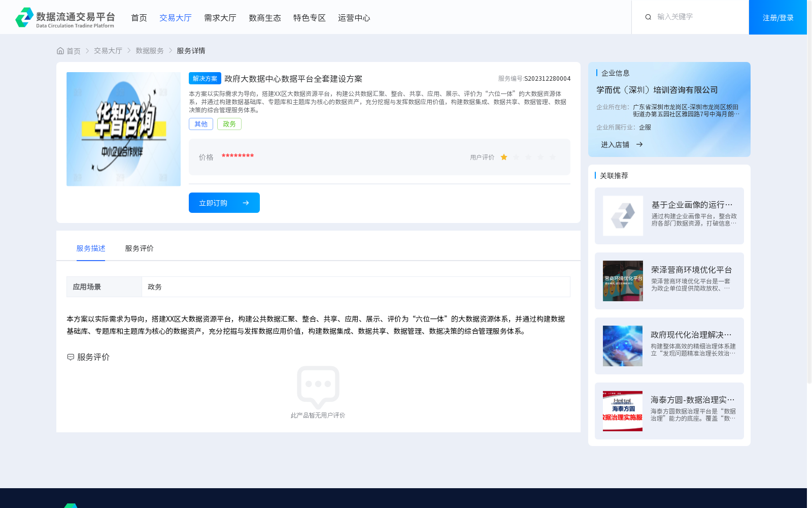Screen dimensions: 812x508
Task: Click the third rating star
Action: click(x=528, y=157)
